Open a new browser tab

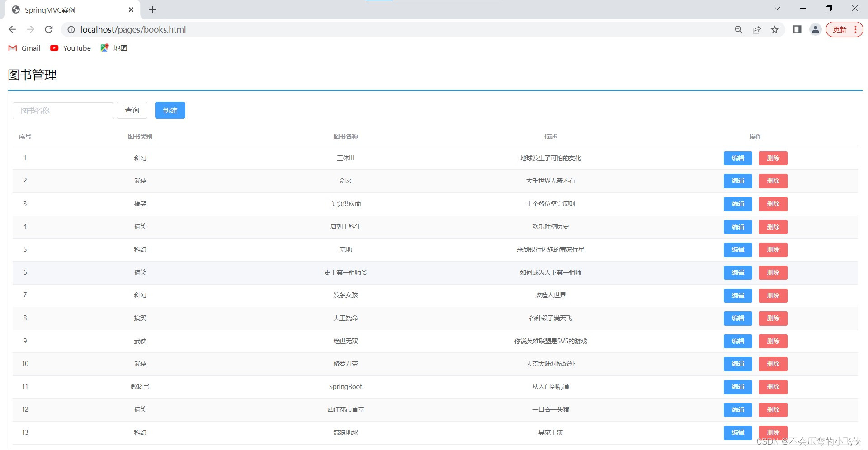[x=152, y=9]
